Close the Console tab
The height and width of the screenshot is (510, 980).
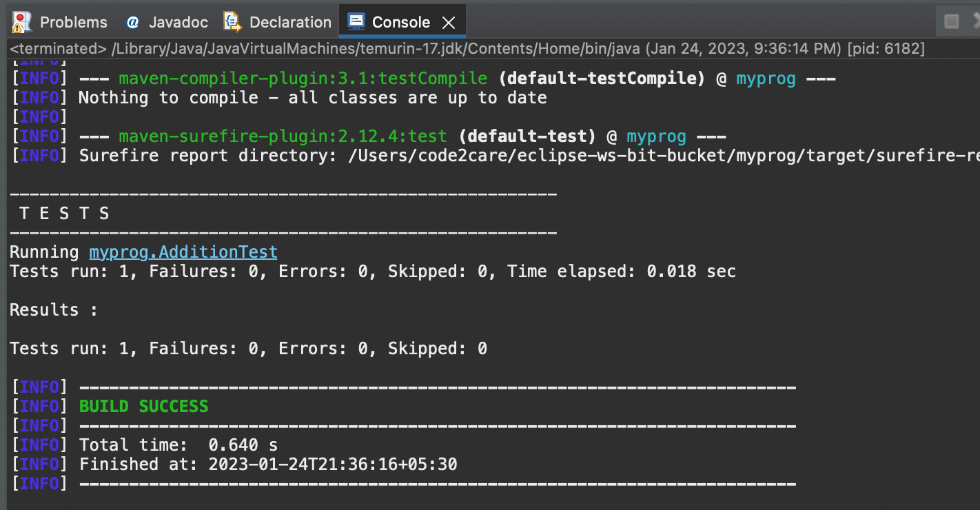(x=449, y=21)
